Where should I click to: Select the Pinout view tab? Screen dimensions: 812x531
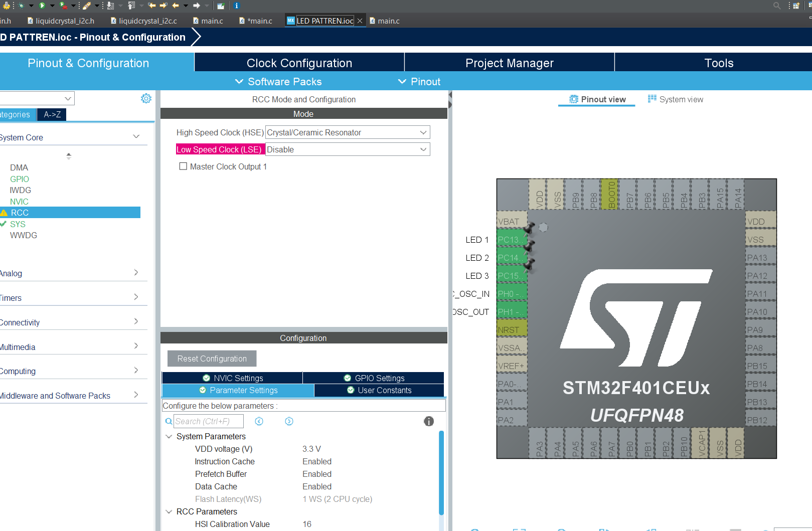[597, 99]
